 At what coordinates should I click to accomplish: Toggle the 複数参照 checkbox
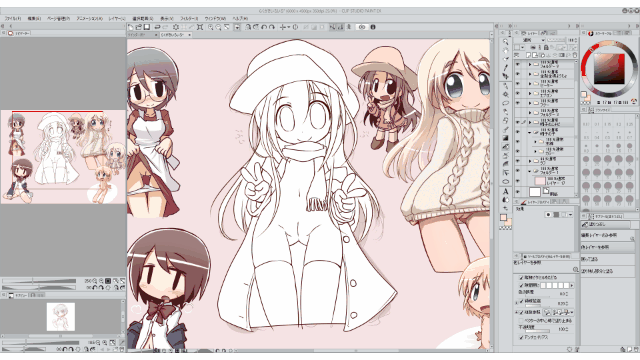click(x=521, y=312)
